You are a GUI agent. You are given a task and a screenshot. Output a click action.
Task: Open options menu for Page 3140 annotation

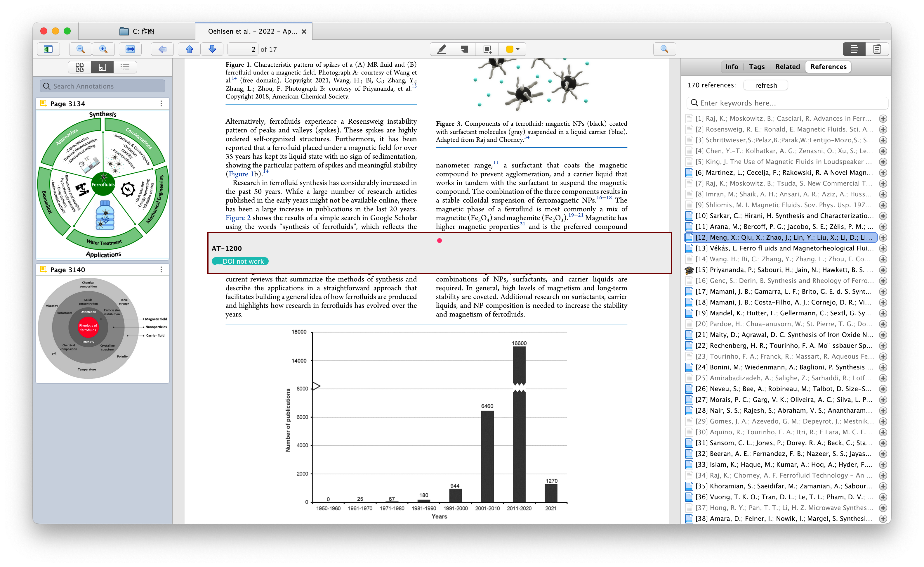[161, 270]
